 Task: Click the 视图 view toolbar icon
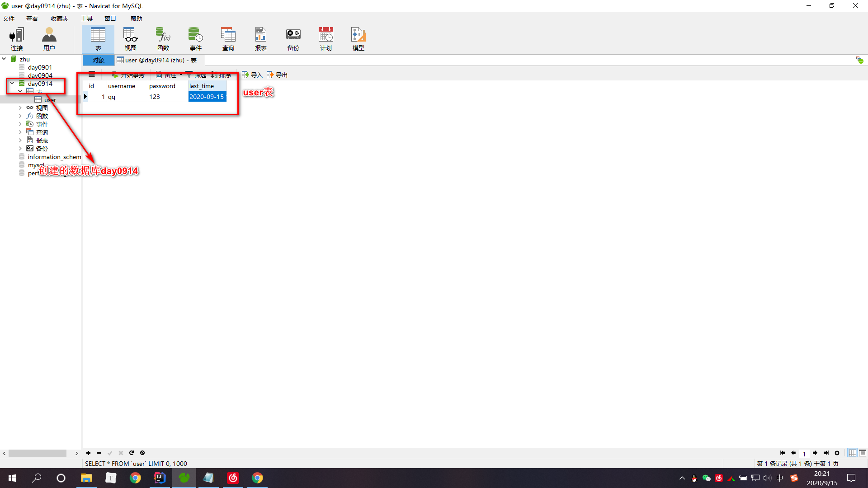coord(131,39)
